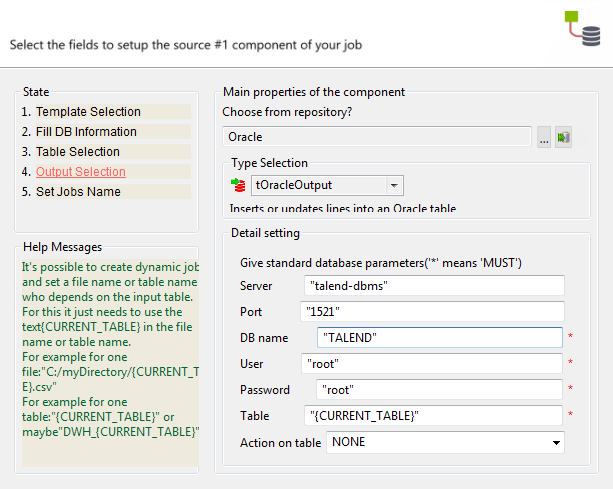Go to Fill DB Information step
The height and width of the screenshot is (489, 613).
pyautogui.click(x=86, y=132)
